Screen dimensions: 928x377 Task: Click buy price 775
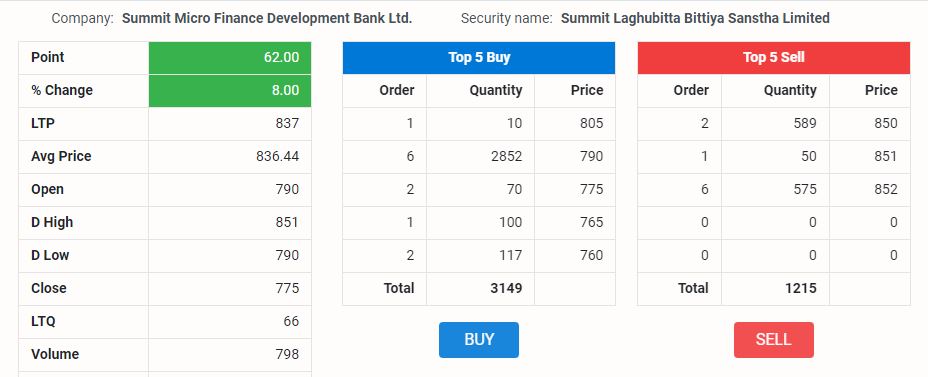[x=592, y=189]
